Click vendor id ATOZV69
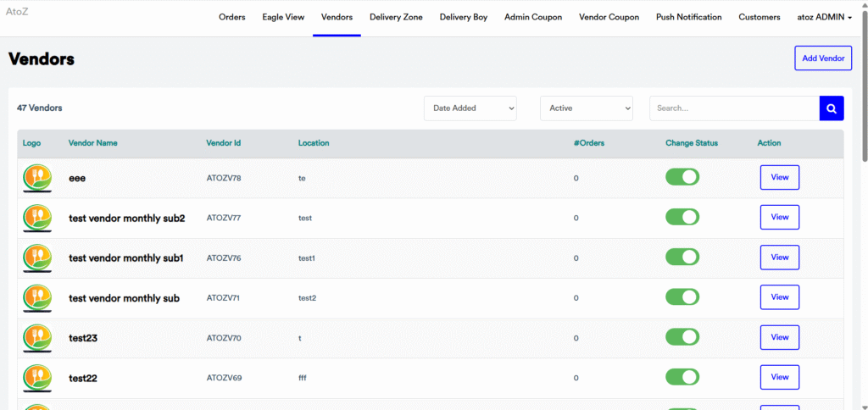Viewport: 868px width, 410px height. [224, 378]
